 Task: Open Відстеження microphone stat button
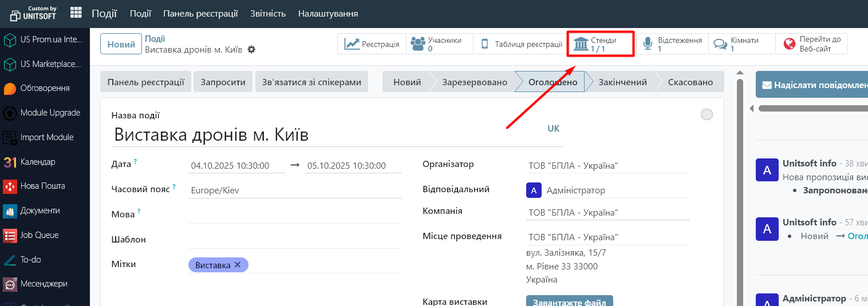tap(673, 44)
